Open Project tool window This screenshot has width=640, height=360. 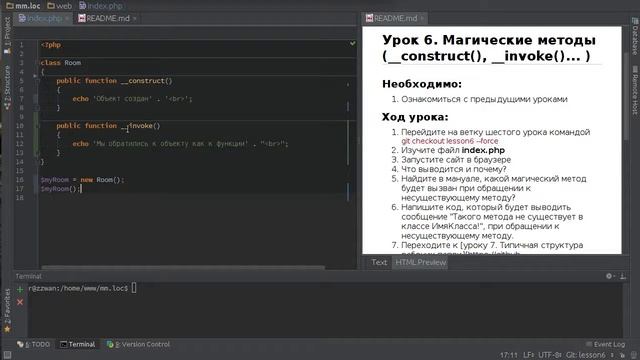[7, 35]
